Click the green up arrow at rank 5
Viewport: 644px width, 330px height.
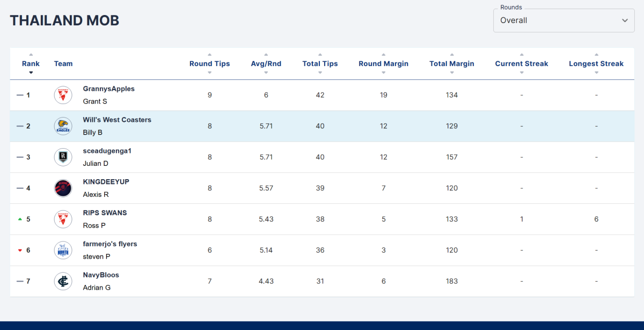click(x=20, y=219)
